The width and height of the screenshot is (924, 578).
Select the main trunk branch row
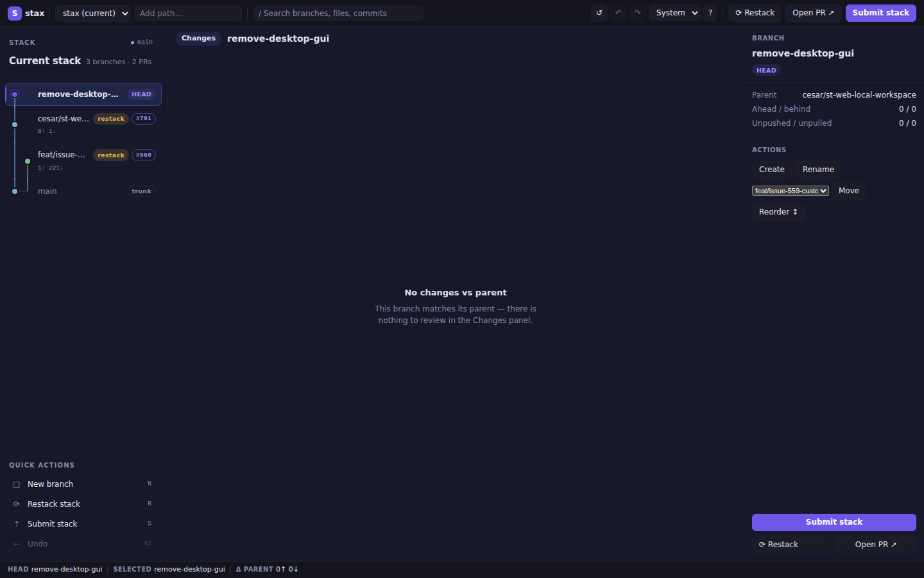pyautogui.click(x=83, y=191)
